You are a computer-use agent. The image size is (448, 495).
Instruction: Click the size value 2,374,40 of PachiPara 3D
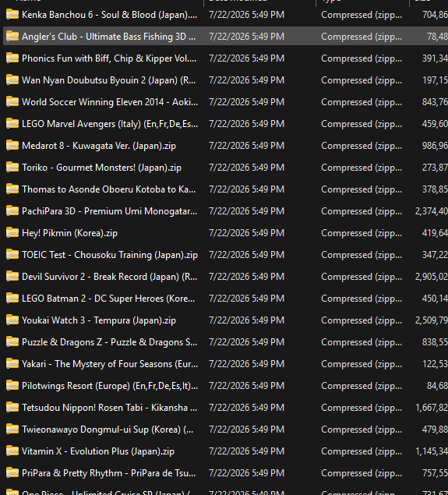click(432, 211)
